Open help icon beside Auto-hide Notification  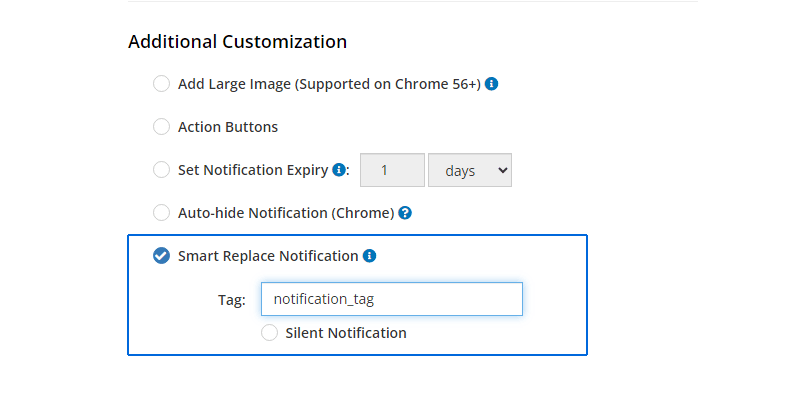405,213
